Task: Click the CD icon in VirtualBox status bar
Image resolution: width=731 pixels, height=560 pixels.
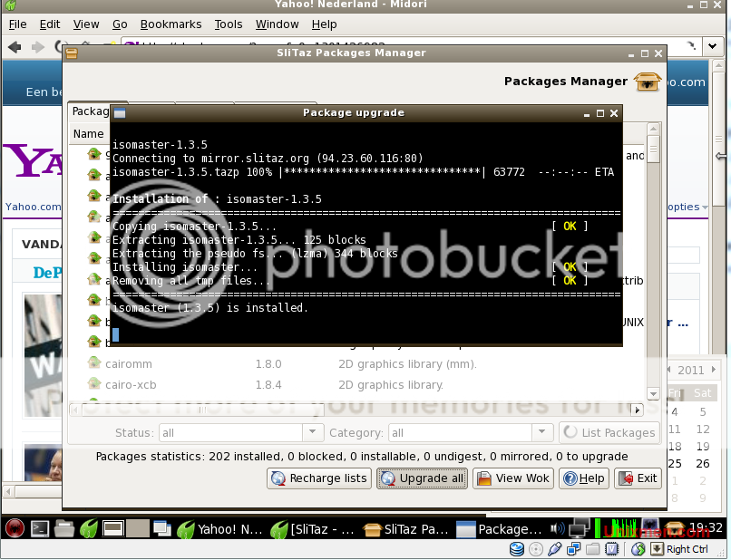Action: pos(535,549)
